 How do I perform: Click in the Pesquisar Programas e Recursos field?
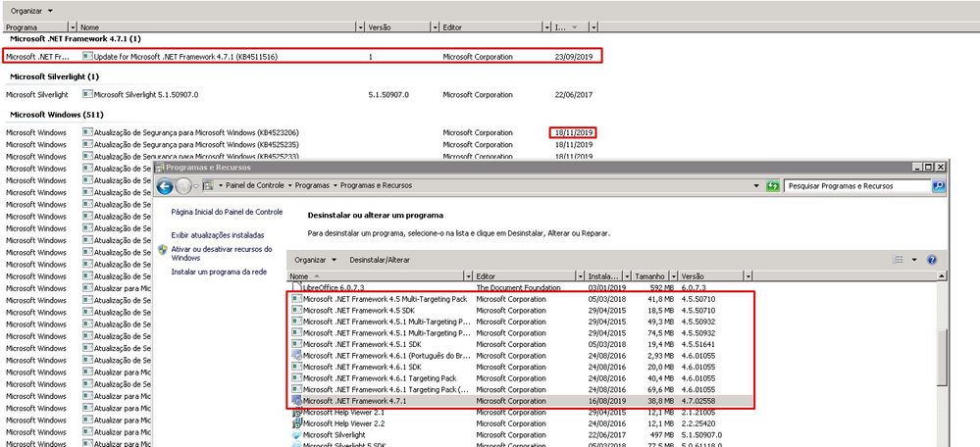[857, 186]
